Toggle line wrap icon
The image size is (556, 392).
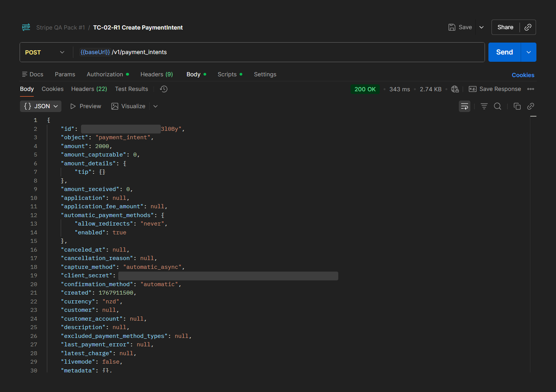click(465, 106)
